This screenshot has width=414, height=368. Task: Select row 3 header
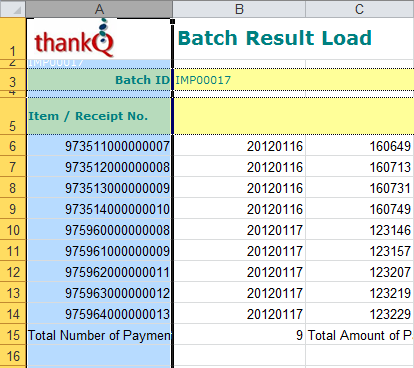tap(13, 80)
